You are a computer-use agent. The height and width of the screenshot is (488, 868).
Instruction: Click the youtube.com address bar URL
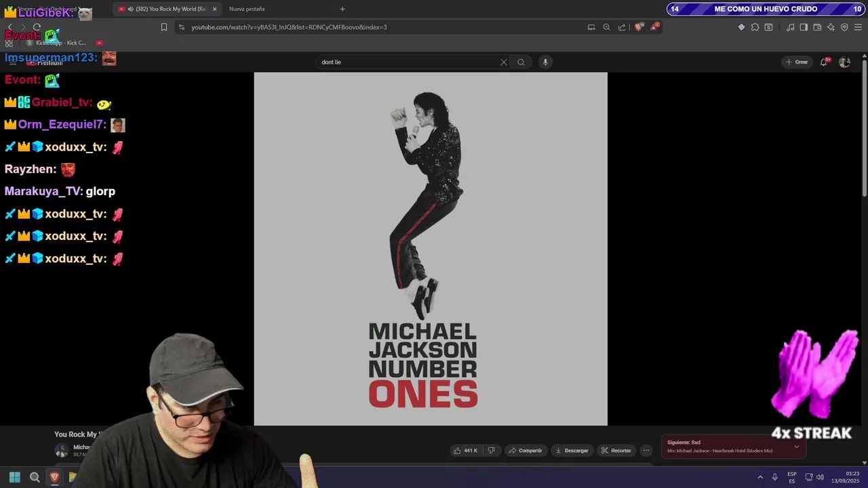coord(289,27)
